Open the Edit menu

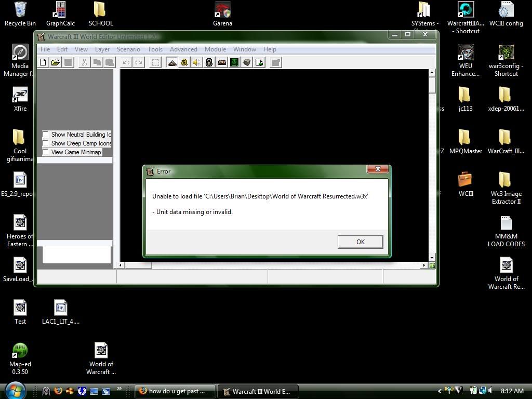[62, 49]
